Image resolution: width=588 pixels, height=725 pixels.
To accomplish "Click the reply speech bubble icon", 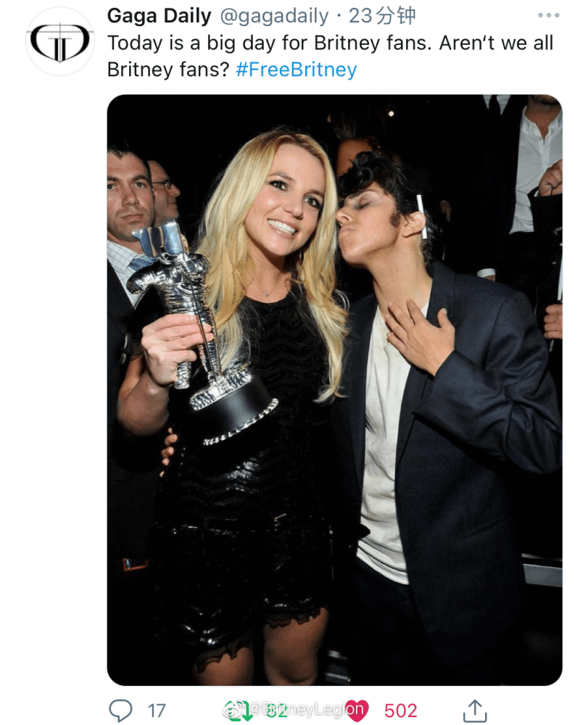I will (120, 710).
